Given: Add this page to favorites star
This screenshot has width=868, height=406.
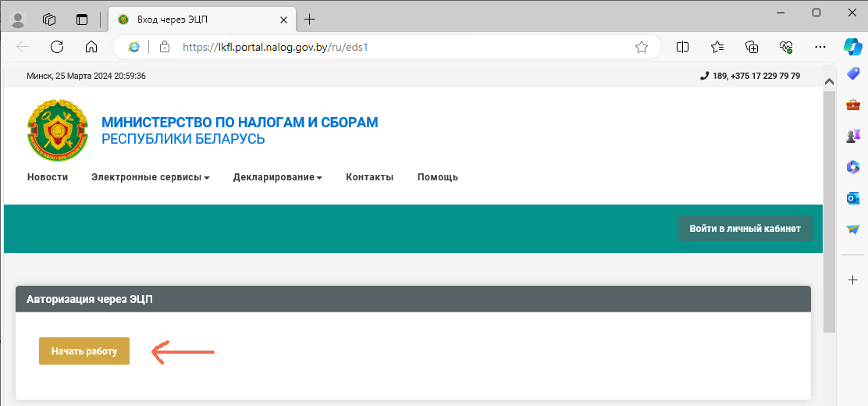Looking at the screenshot, I should click(642, 47).
